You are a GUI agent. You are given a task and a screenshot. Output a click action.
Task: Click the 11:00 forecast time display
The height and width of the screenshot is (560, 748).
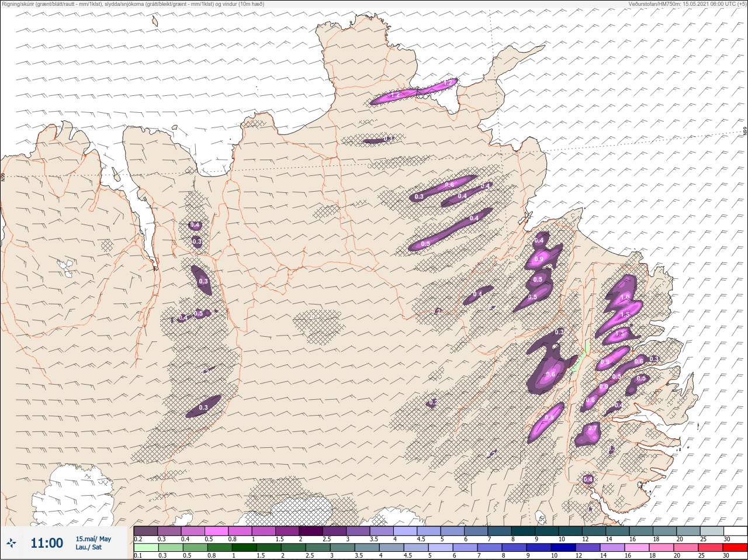pyautogui.click(x=47, y=544)
